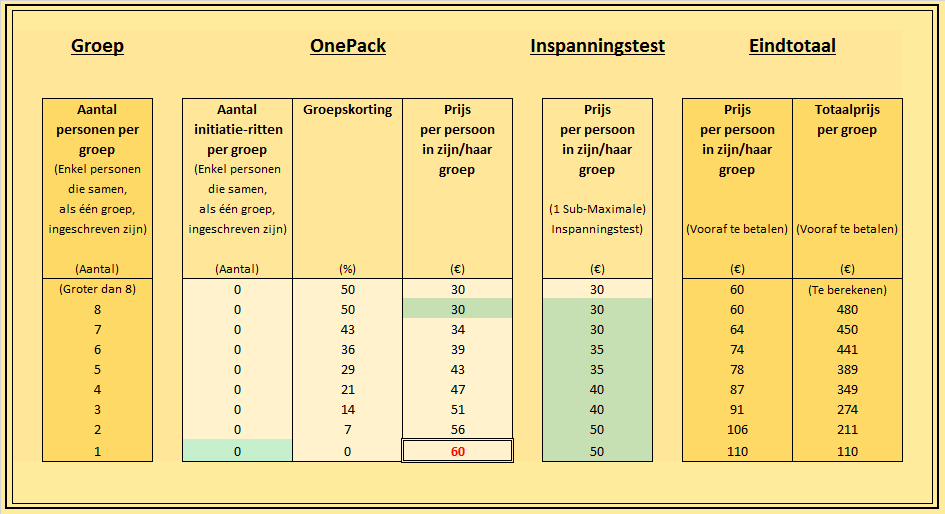The height and width of the screenshot is (514, 945).
Task: Click the (Te berekenen) cell
Action: [x=847, y=289]
